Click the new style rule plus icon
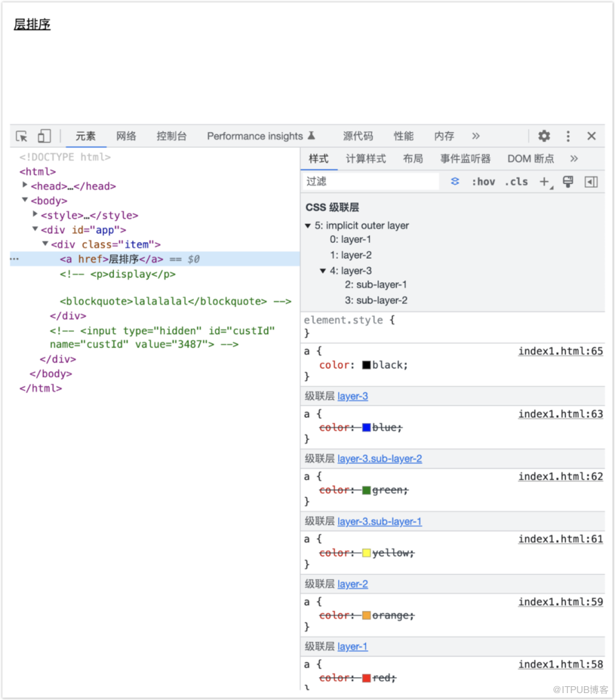This screenshot has width=615, height=700. click(x=544, y=182)
